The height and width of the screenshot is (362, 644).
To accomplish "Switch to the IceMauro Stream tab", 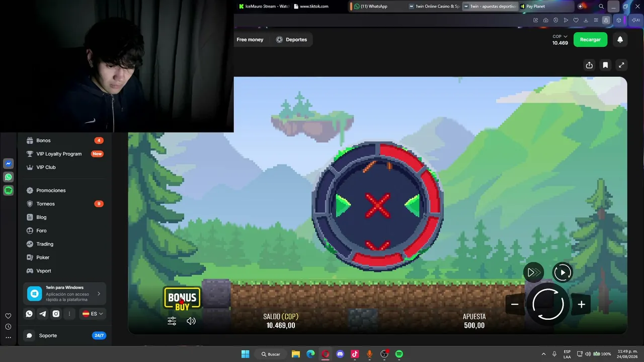I will pyautogui.click(x=264, y=7).
